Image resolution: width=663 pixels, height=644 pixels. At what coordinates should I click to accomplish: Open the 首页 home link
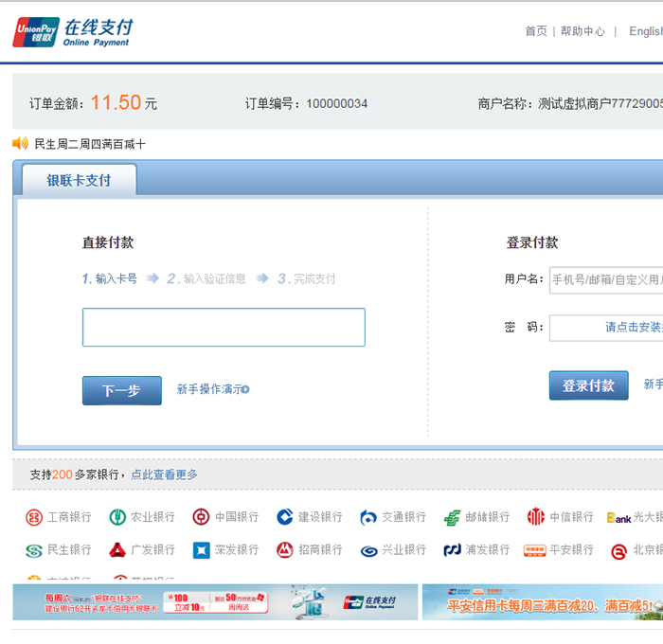point(536,31)
